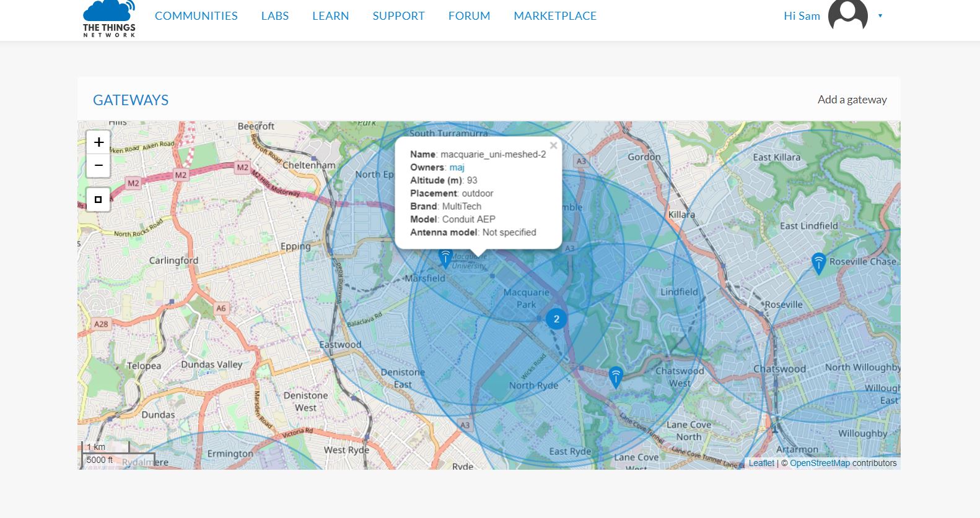The image size is (980, 518).
Task: Visit the Forum
Action: (x=470, y=16)
